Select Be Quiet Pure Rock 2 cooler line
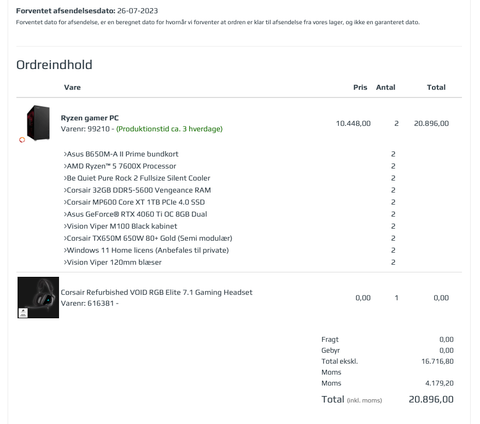 [137, 178]
